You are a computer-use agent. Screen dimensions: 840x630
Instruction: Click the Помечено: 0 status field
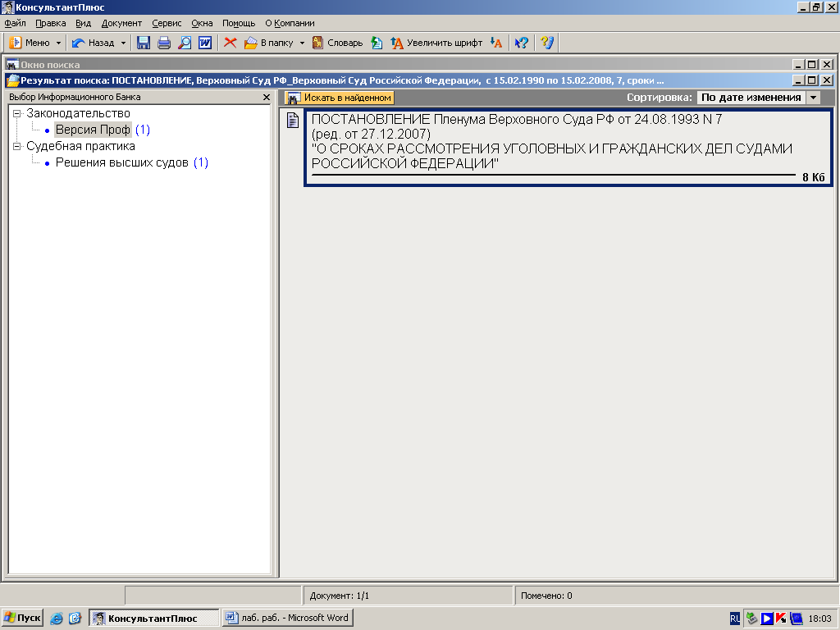676,596
